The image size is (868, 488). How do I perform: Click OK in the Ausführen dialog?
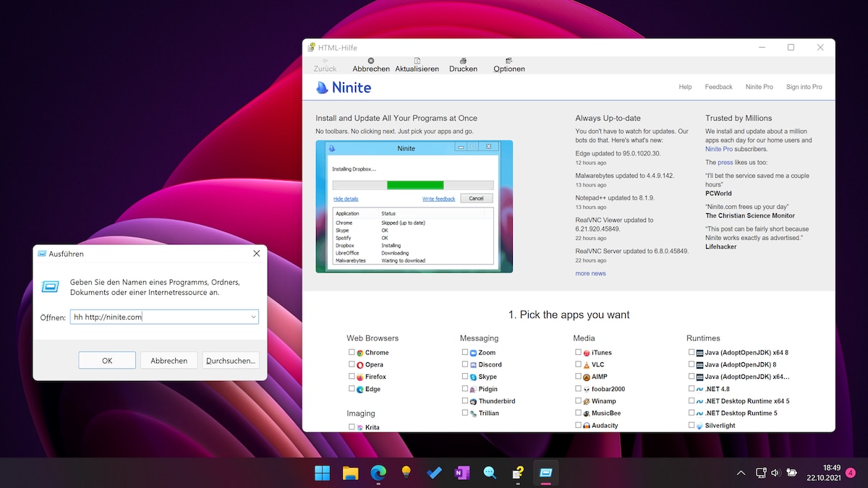tap(106, 359)
